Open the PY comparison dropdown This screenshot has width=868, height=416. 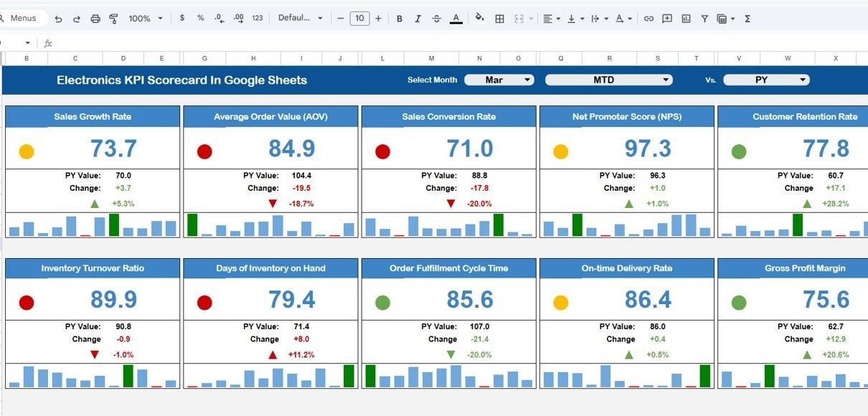(766, 80)
